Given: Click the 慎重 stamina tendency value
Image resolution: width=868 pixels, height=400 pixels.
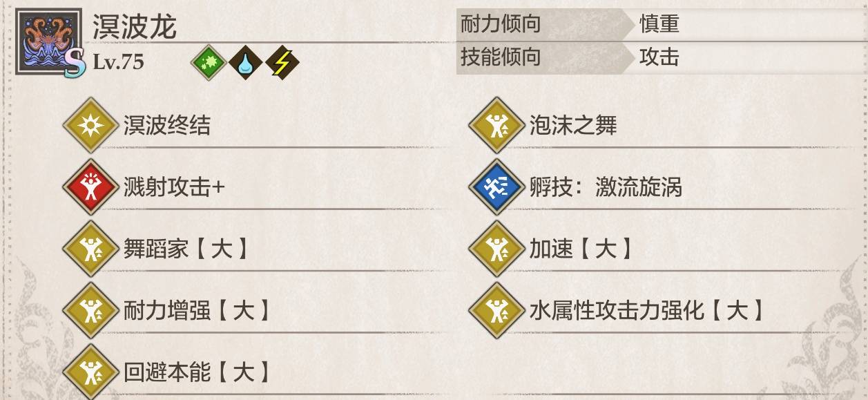Looking at the screenshot, I should pos(659,24).
